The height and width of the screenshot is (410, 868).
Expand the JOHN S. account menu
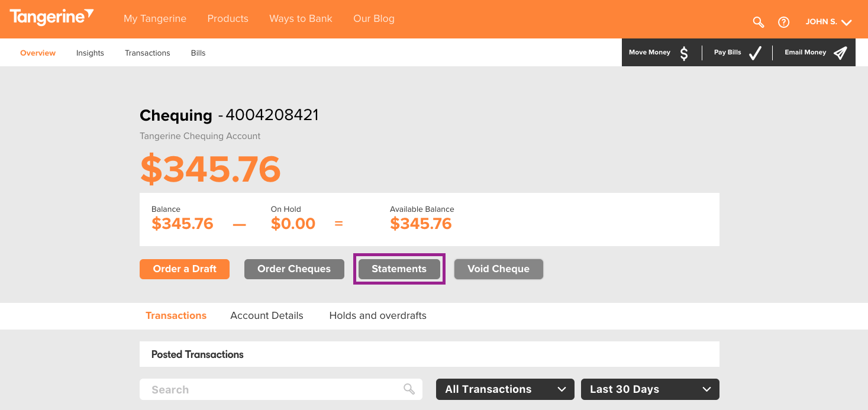[828, 22]
